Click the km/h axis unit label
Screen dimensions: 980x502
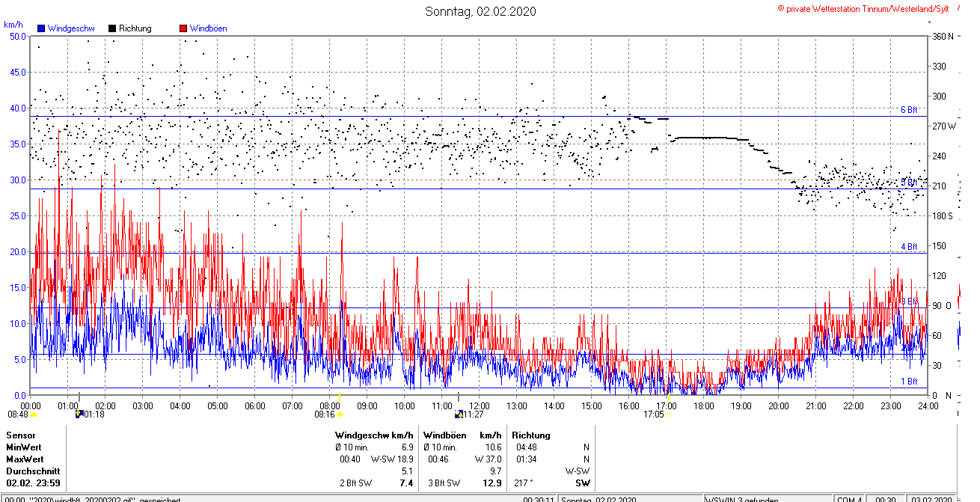(x=13, y=25)
